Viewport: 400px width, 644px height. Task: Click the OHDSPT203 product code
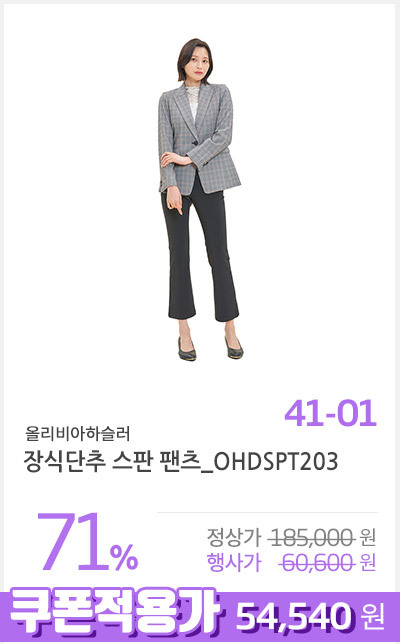(276, 462)
